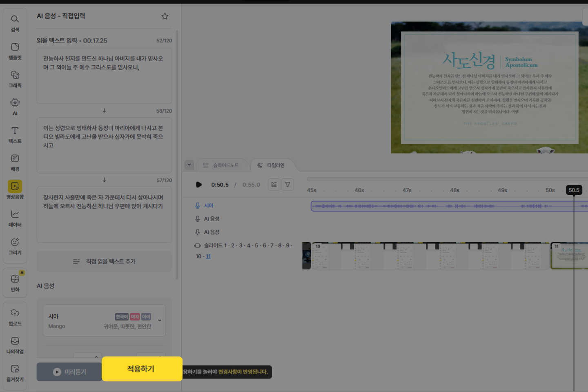Image resolution: width=588 pixels, height=392 pixels.
Task: Click 직접 읽을 텍스트 추가 button
Action: [x=104, y=261]
